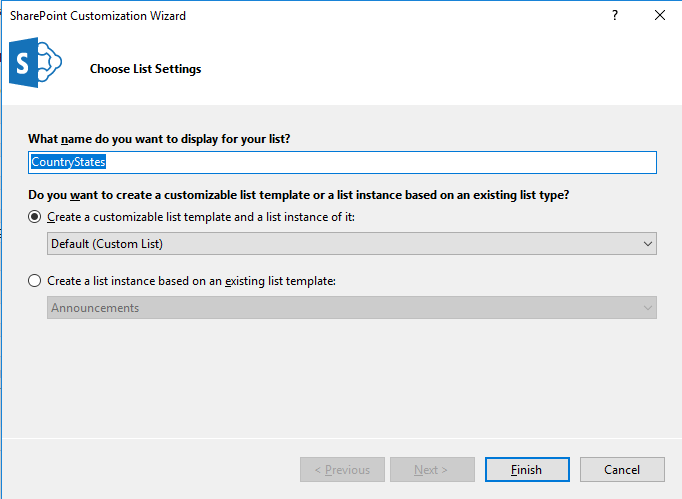Screen dimensions: 682x499
Task: Cancel the list settings wizard
Action: point(622,470)
